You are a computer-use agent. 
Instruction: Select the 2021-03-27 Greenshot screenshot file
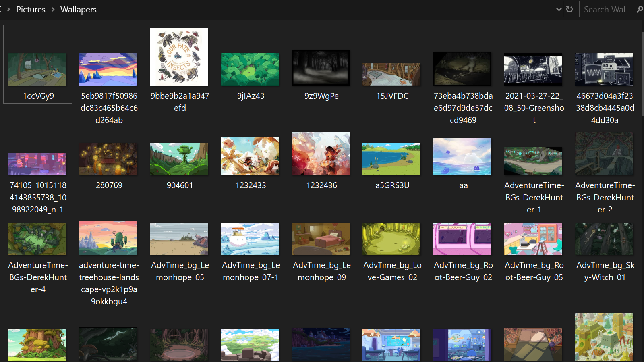pos(533,70)
